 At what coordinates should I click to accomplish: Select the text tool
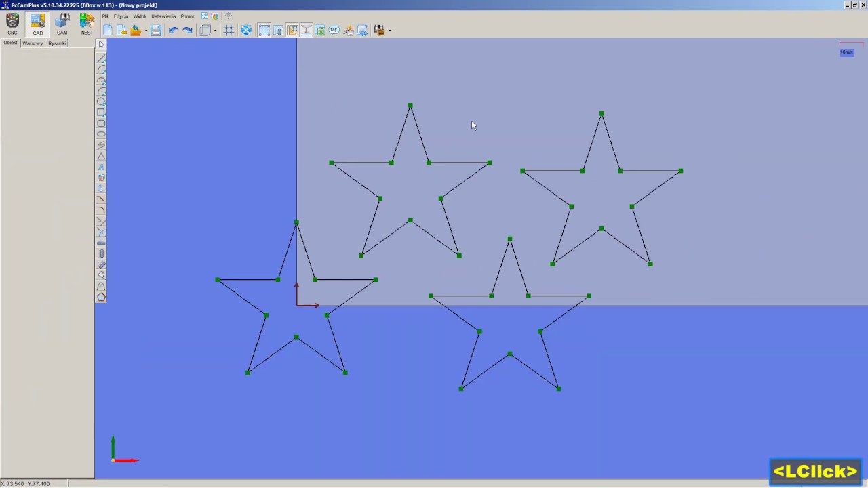tap(101, 167)
